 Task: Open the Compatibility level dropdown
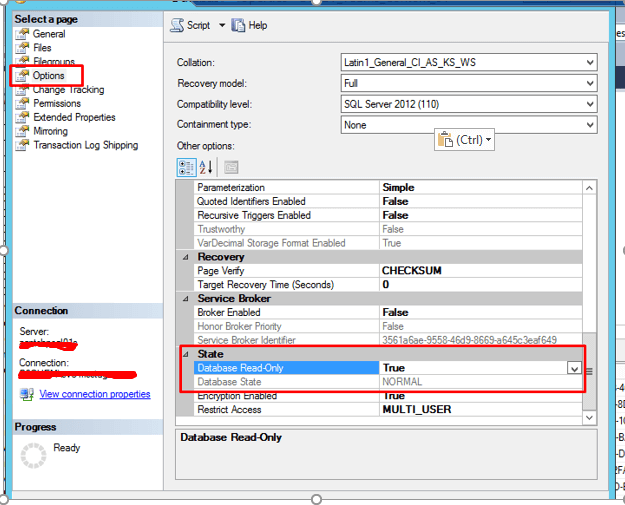(x=590, y=104)
